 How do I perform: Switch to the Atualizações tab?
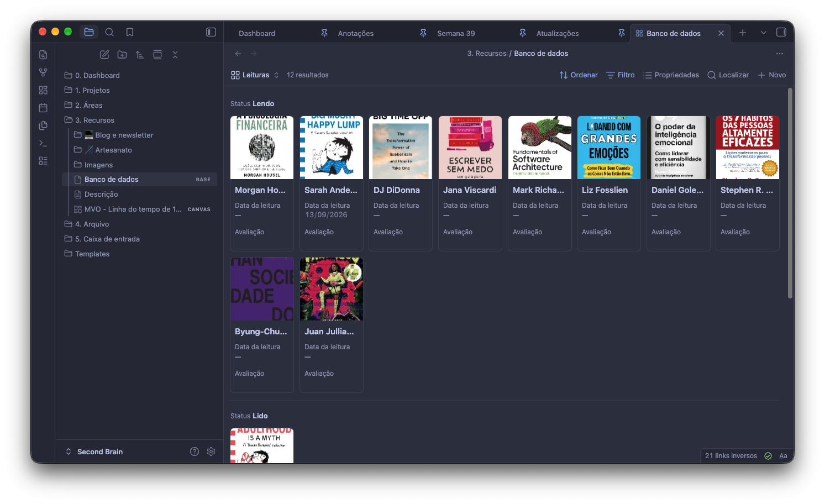tap(558, 33)
